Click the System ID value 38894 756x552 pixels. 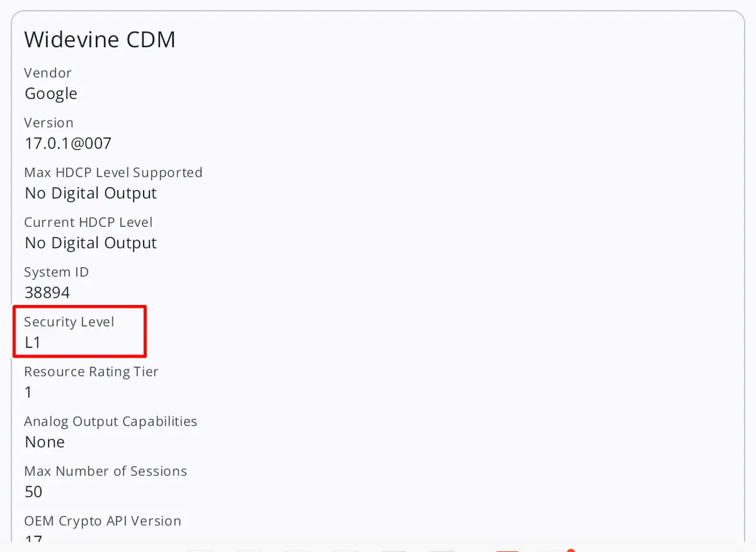pos(47,293)
